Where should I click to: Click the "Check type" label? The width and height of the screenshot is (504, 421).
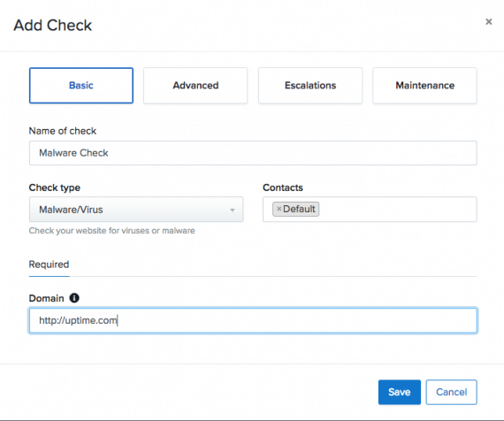click(x=54, y=188)
